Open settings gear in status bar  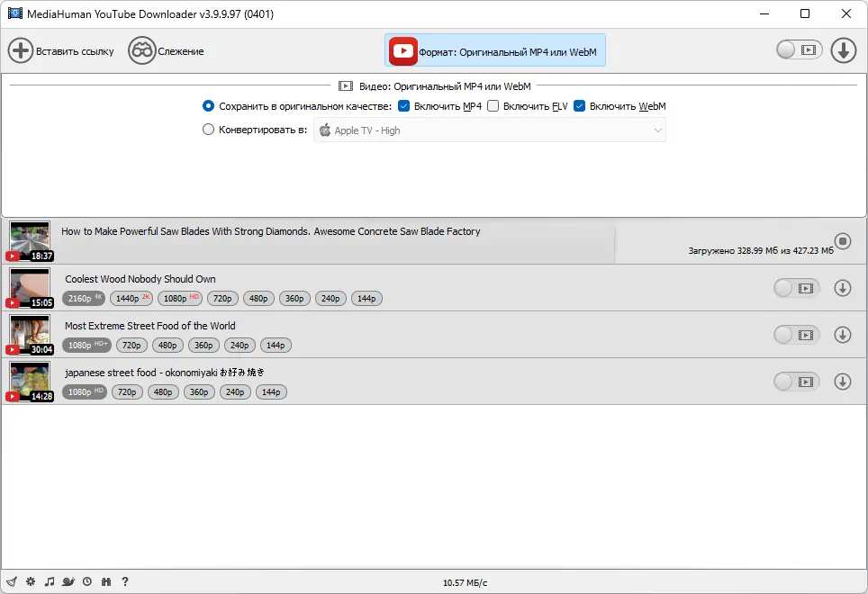pos(31,581)
